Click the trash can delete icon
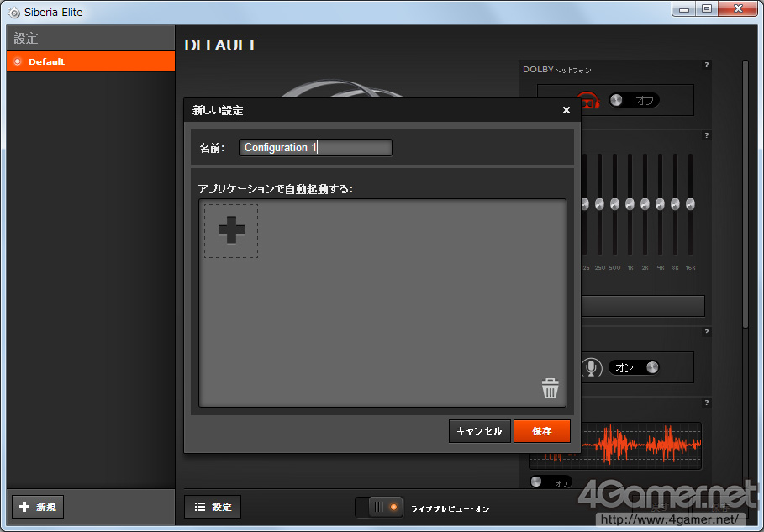Screen dimensions: 764x532 click(550, 388)
